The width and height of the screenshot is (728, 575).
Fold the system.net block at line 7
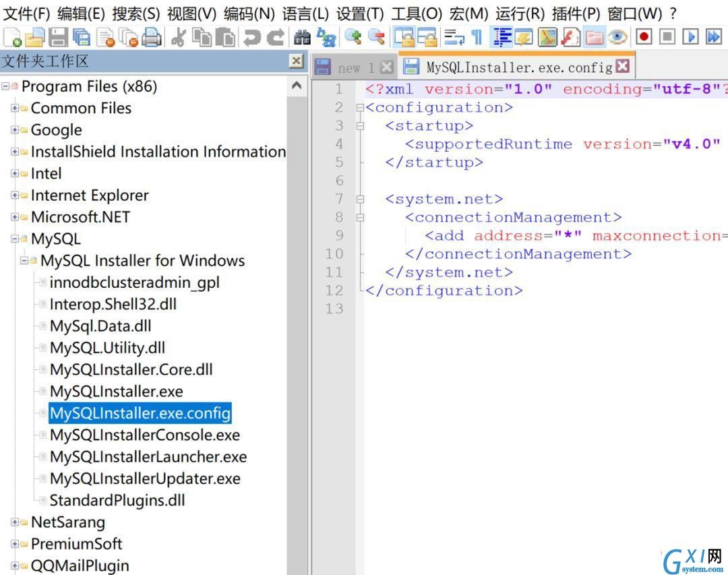point(360,200)
